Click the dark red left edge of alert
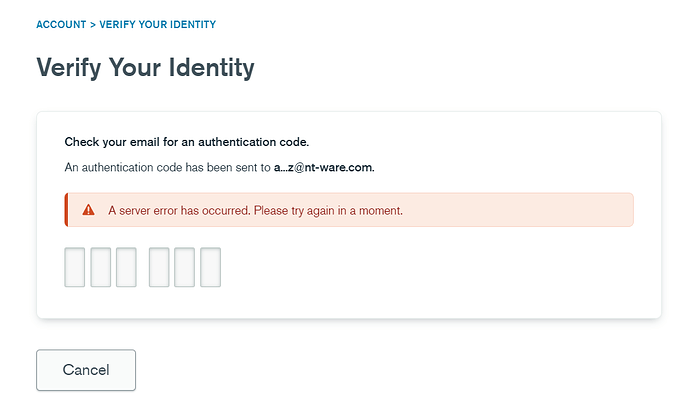The height and width of the screenshot is (401, 690). [66, 210]
